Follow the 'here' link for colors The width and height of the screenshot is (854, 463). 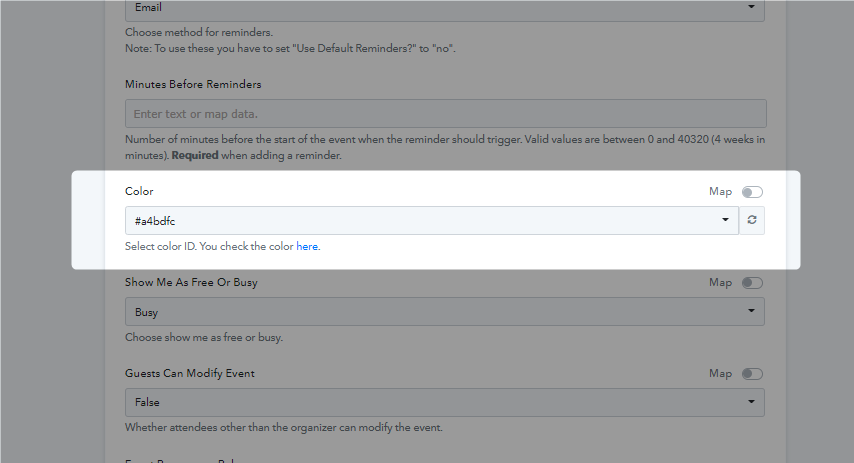pos(307,246)
